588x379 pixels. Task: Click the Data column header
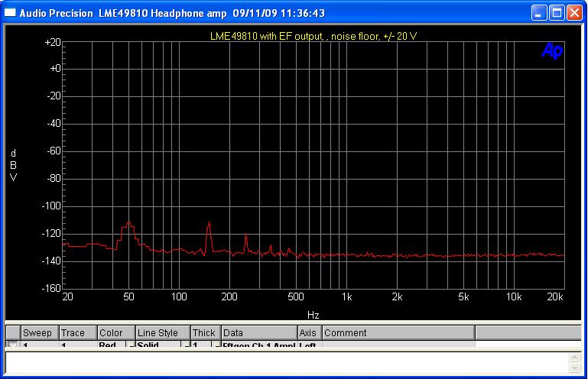[259, 332]
